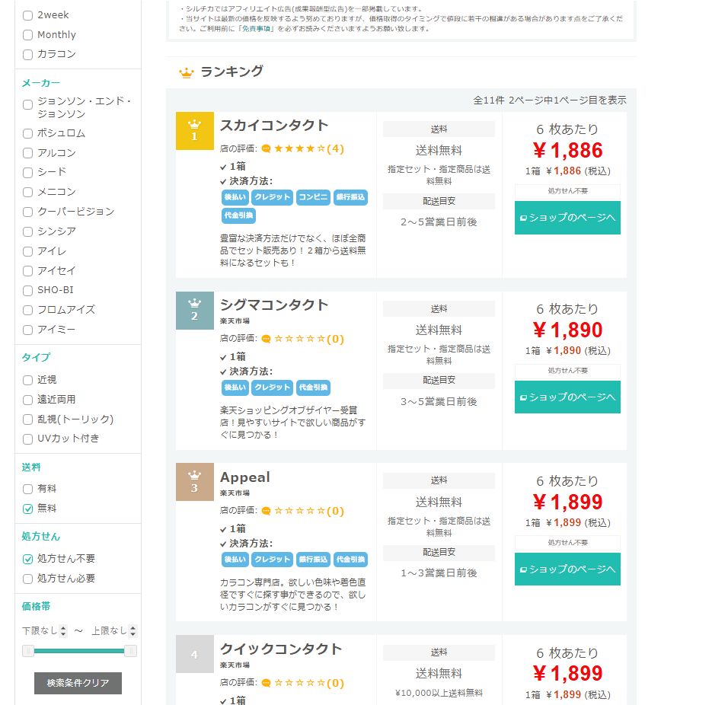Enable the Monthly lens filter

click(28, 35)
